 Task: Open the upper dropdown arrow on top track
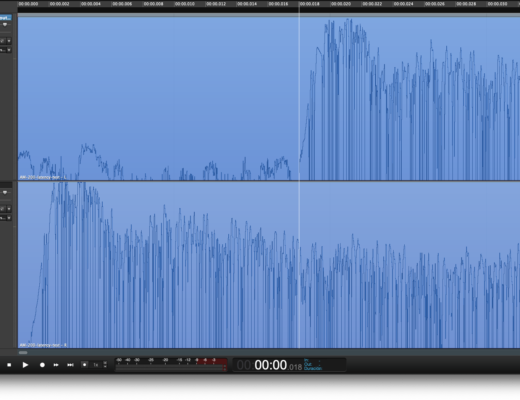click(x=9, y=41)
